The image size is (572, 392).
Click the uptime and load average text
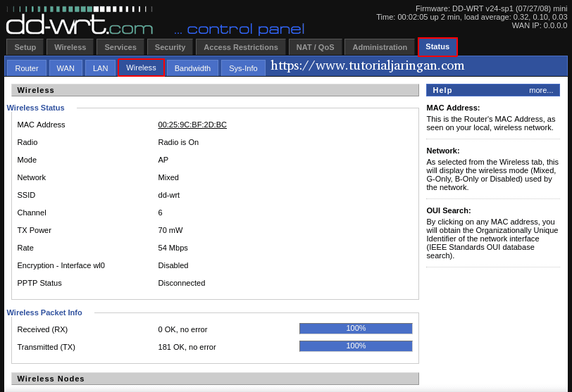click(x=472, y=17)
